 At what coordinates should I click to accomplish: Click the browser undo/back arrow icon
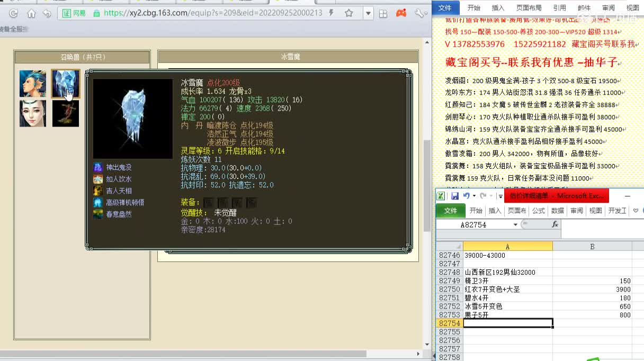click(47, 13)
